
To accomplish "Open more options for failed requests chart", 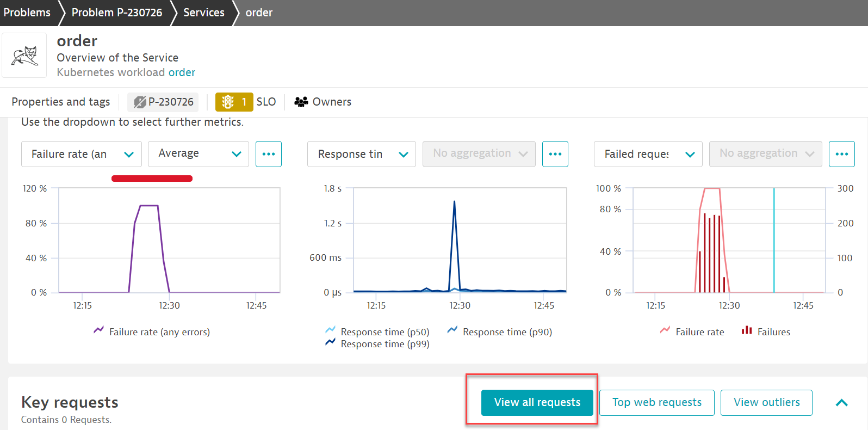I will tap(841, 154).
